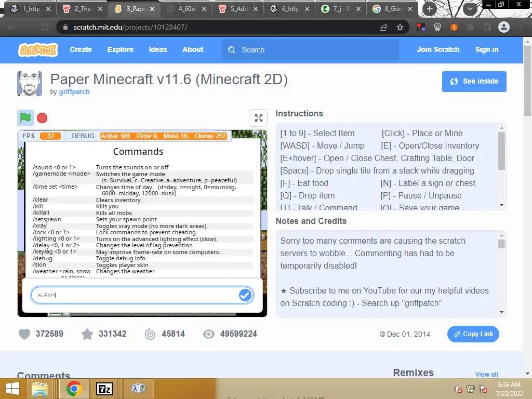Viewport: 532px width, 399px height.
Task: Click the side panel icon in toolbar
Action: click(487, 27)
